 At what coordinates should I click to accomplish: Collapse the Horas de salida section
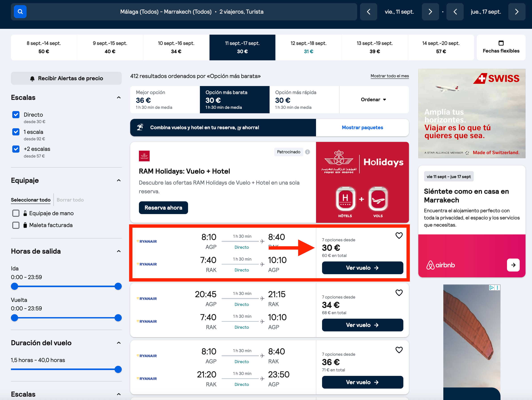click(x=119, y=251)
